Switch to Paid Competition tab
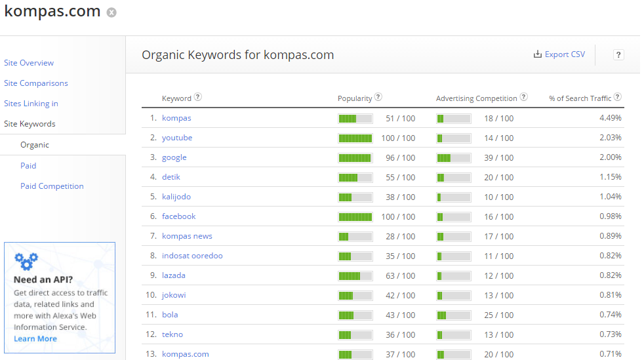Viewport: 644px width, 360px height. pyautogui.click(x=52, y=186)
